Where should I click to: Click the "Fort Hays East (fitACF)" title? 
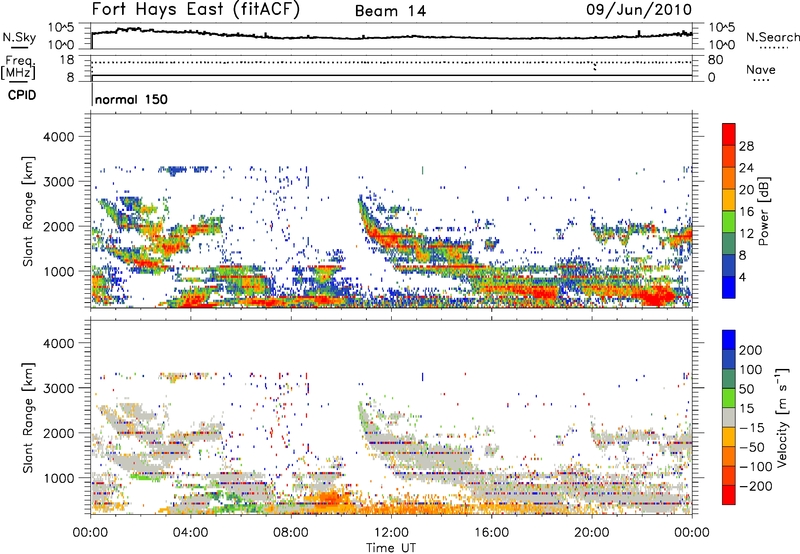pos(196,10)
